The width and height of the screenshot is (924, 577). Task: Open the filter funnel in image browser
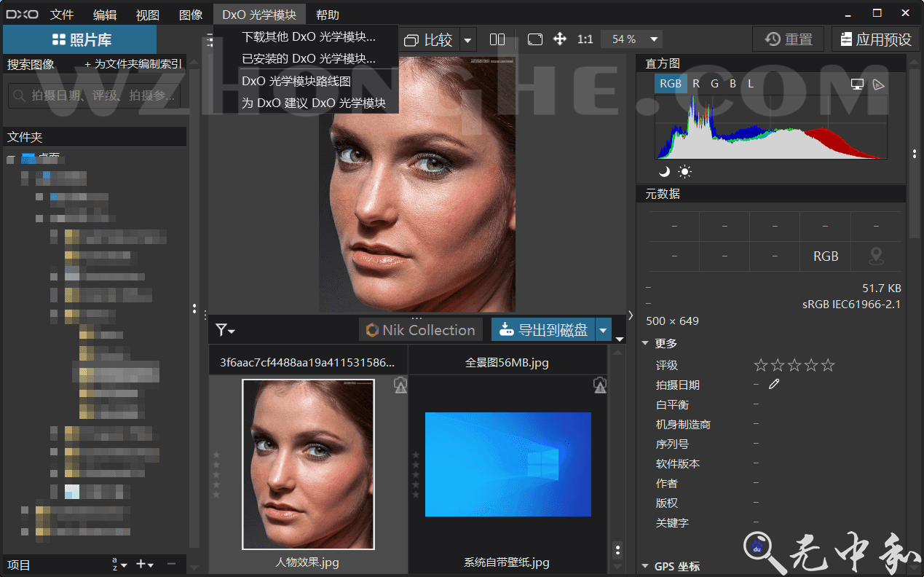225,331
